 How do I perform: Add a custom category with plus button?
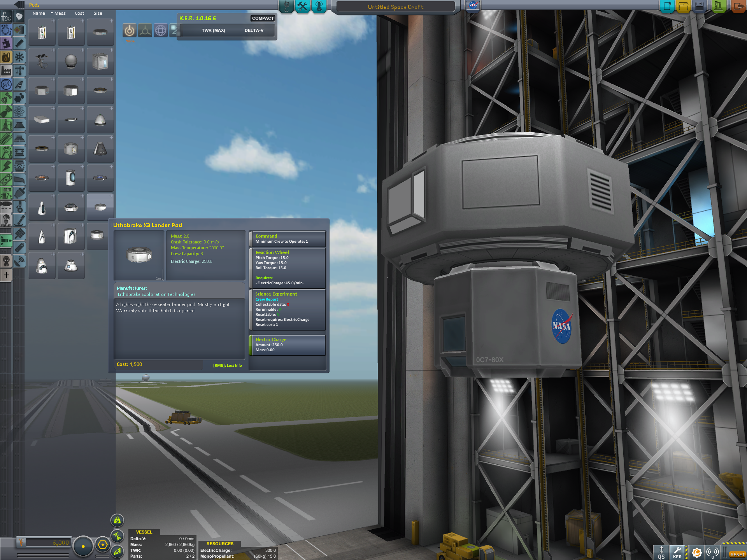click(6, 275)
